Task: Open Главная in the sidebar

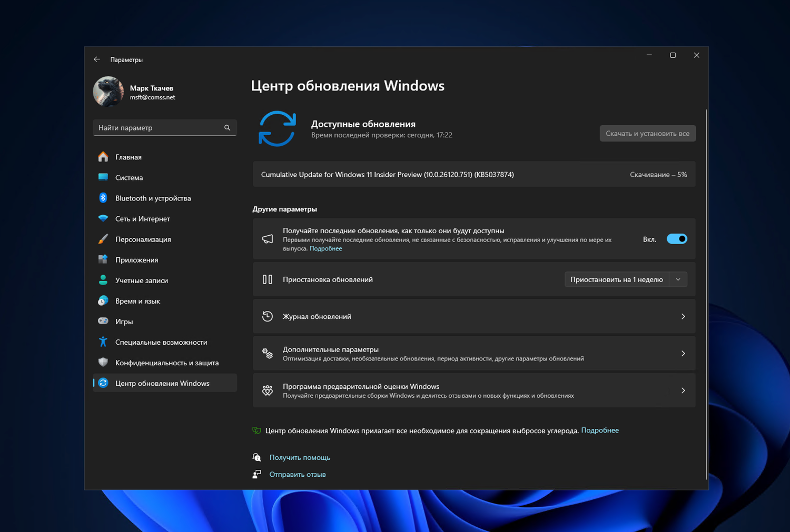Action: pyautogui.click(x=165, y=157)
